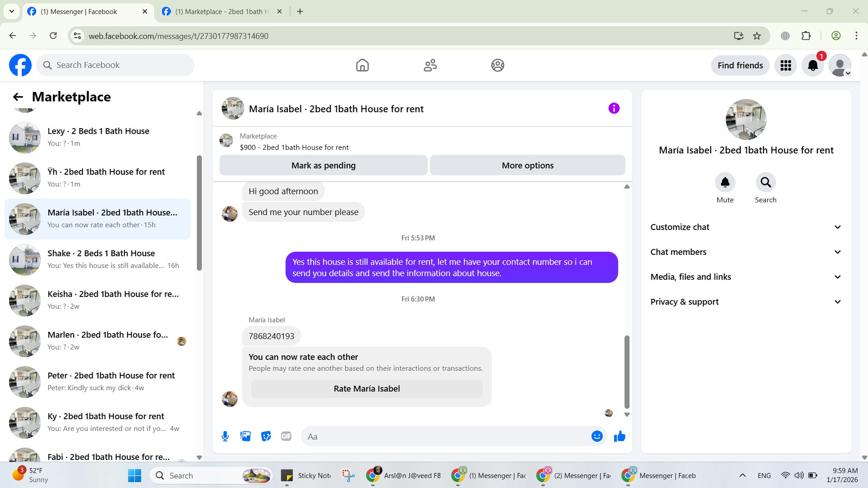Open Snipping Tool taskbar icon
Viewport: 868px width, 488px height.
[348, 476]
